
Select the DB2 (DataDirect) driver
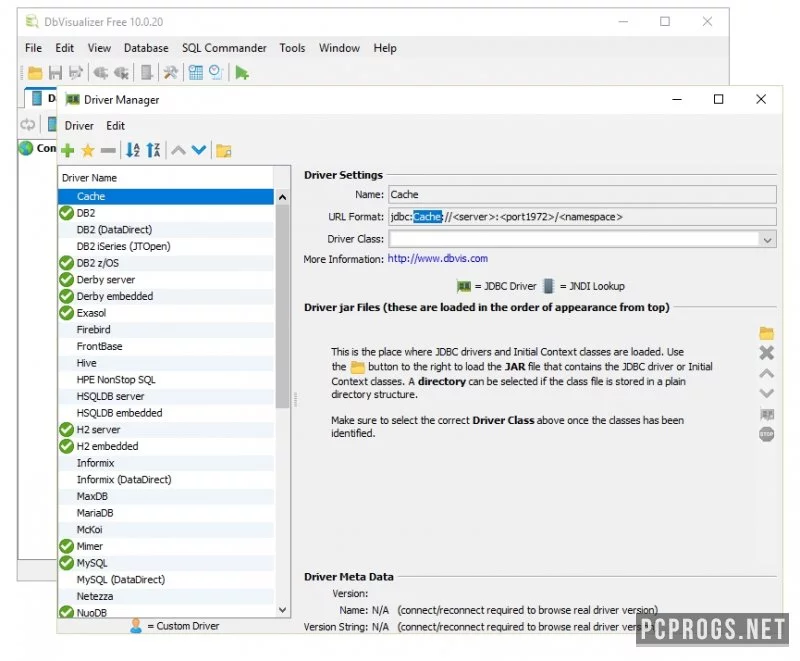pos(166,230)
